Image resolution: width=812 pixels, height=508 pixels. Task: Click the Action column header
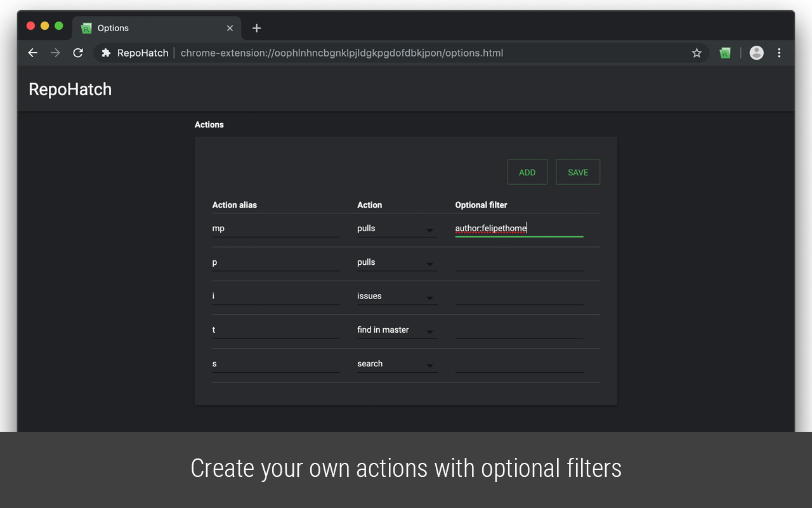point(370,205)
